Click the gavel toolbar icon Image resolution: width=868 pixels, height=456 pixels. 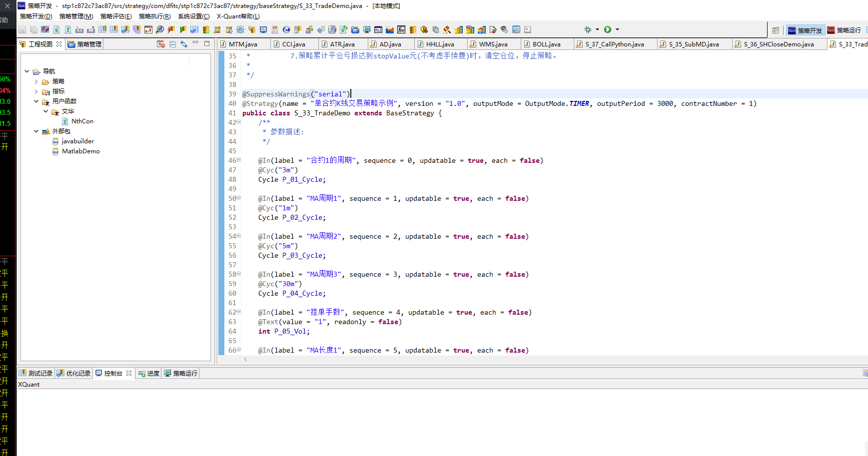[x=447, y=30]
